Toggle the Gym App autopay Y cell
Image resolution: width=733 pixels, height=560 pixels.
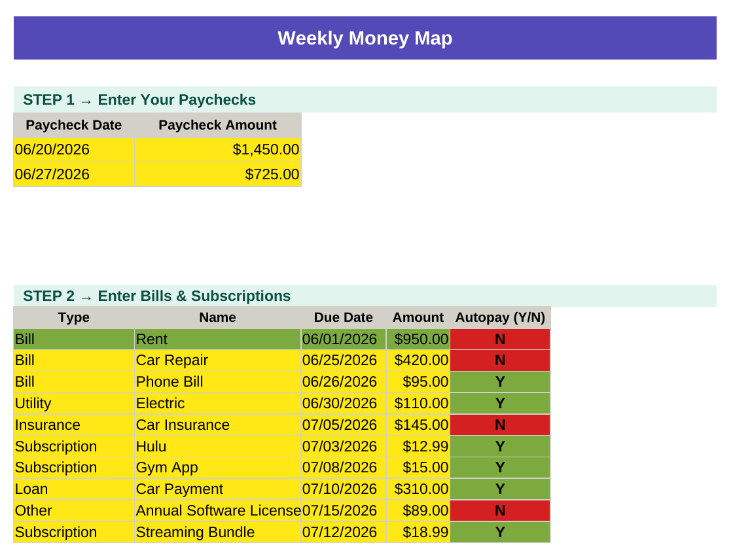pyautogui.click(x=500, y=468)
